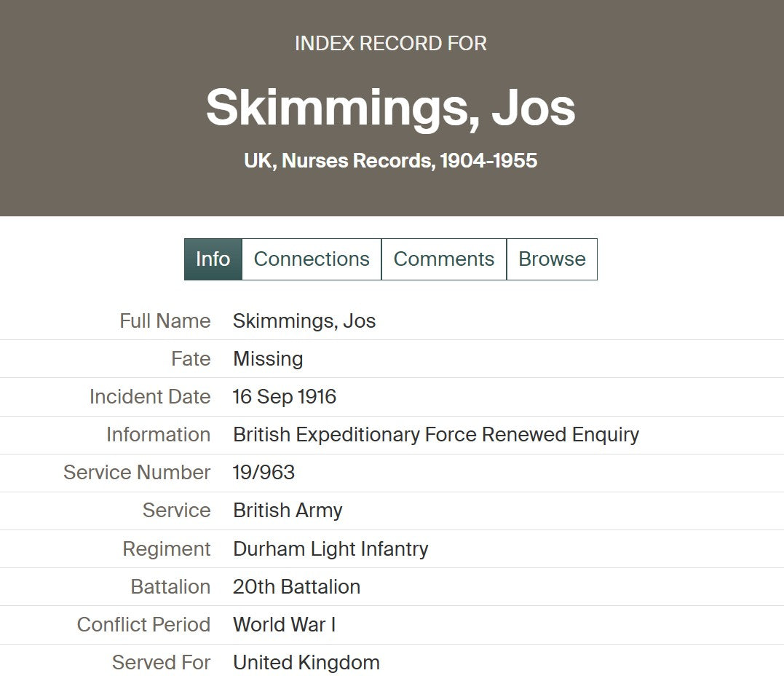This screenshot has height=681, width=784.
Task: Click the Incident Date value '16 Sep 1916'
Action: pyautogui.click(x=285, y=397)
